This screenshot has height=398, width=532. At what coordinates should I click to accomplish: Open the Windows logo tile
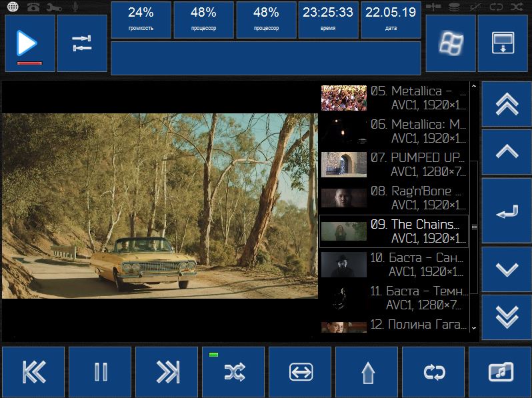click(451, 43)
